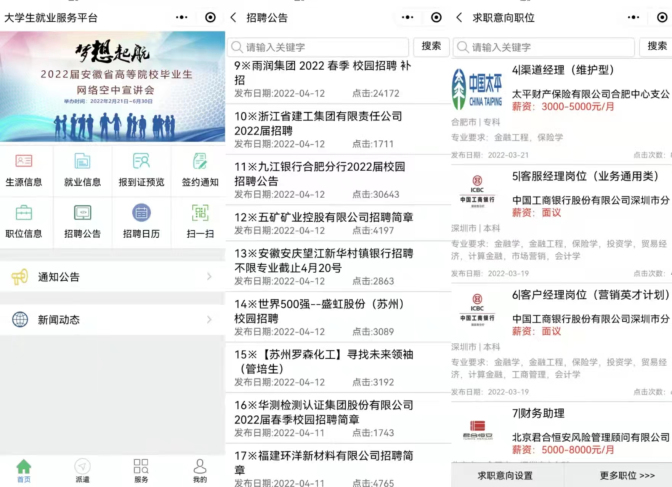
Task: Tap the 空中宣讲会 banner image
Action: 112,88
